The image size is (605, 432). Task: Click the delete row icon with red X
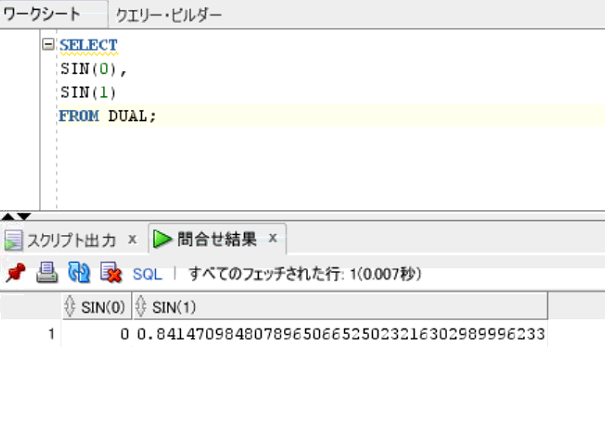pos(111,272)
